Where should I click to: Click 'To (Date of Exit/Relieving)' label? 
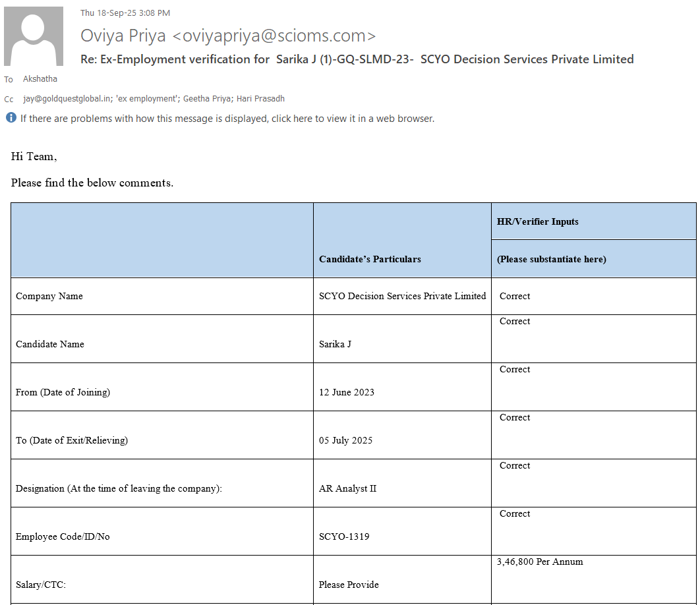(72, 441)
